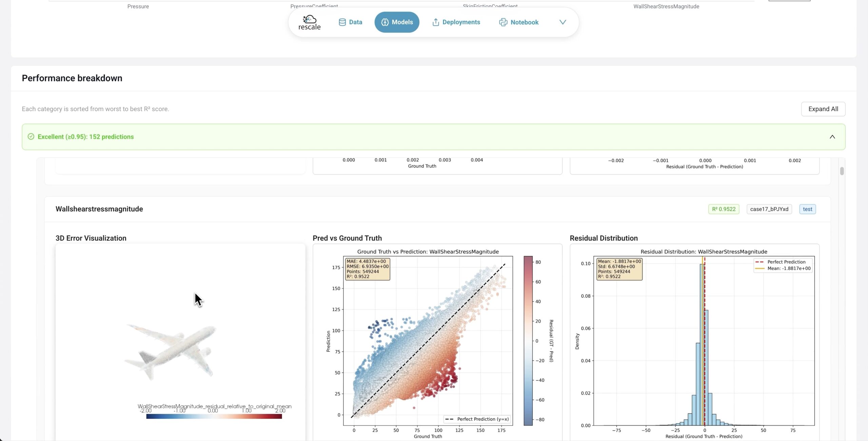
Task: Click the Wallshearstressmagnitude card title
Action: [x=99, y=209]
